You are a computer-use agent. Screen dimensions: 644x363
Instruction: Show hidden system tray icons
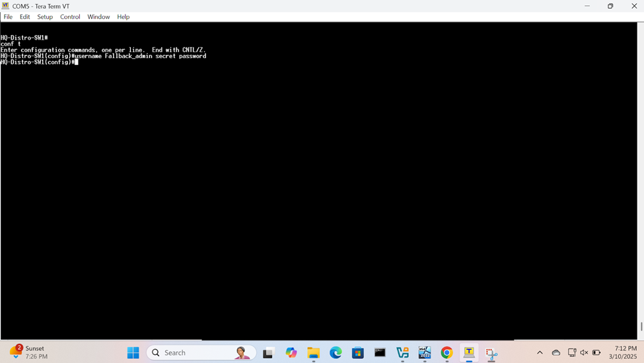tap(540, 352)
